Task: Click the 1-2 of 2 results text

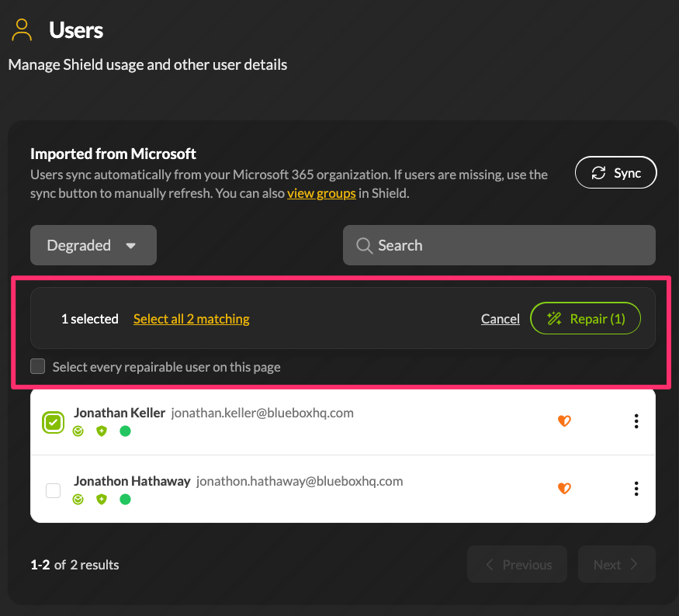Action: 75,565
